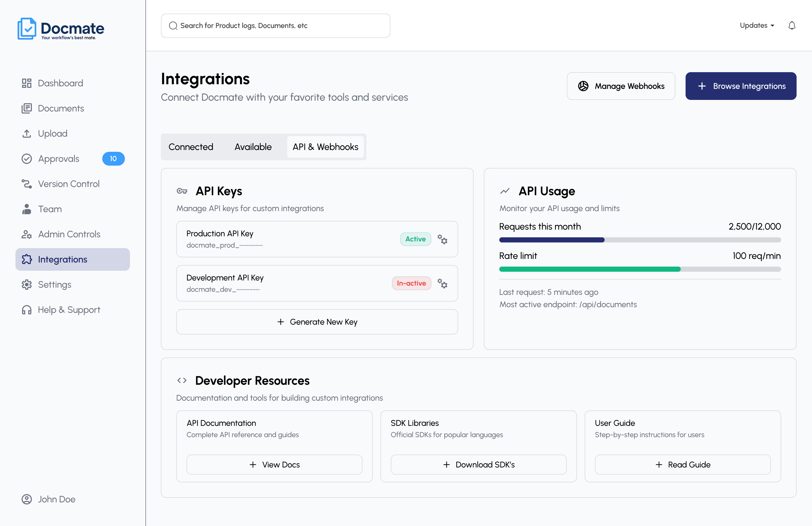Go to Documents in the sidebar
Image resolution: width=812 pixels, height=526 pixels.
coord(73,108)
